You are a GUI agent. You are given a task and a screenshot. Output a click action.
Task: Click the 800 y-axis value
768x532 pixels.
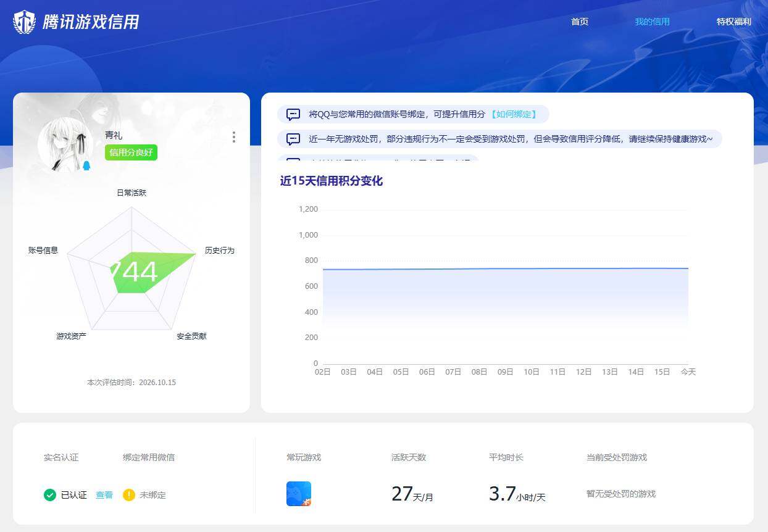pos(311,260)
